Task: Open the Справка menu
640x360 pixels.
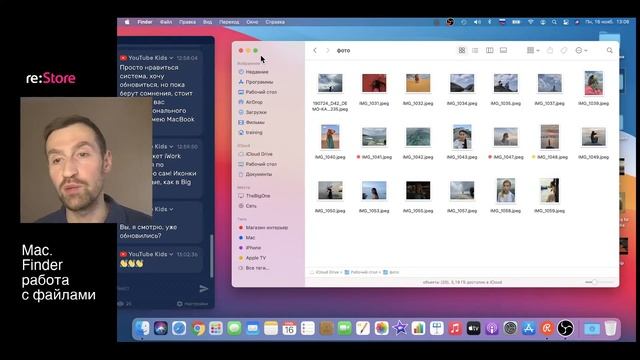Action: coord(275,22)
